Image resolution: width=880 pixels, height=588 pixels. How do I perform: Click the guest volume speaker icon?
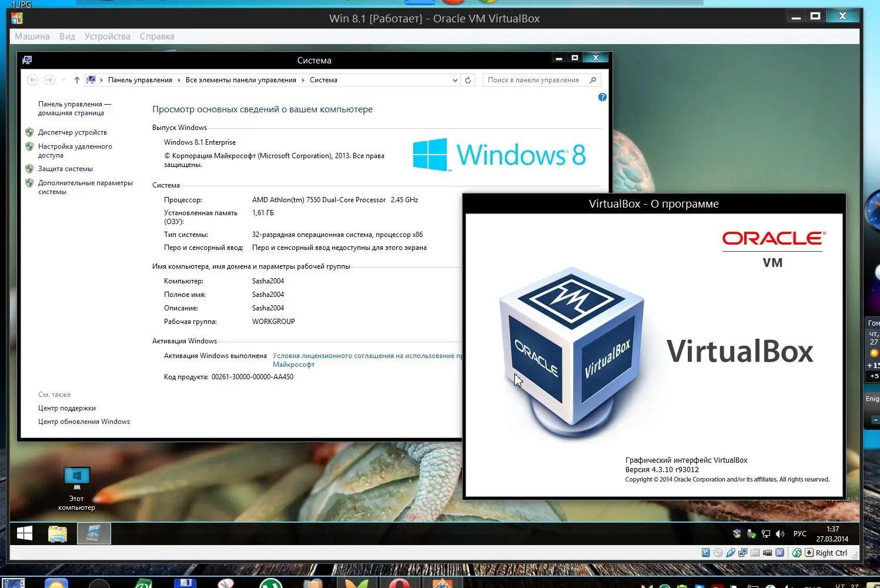780,534
